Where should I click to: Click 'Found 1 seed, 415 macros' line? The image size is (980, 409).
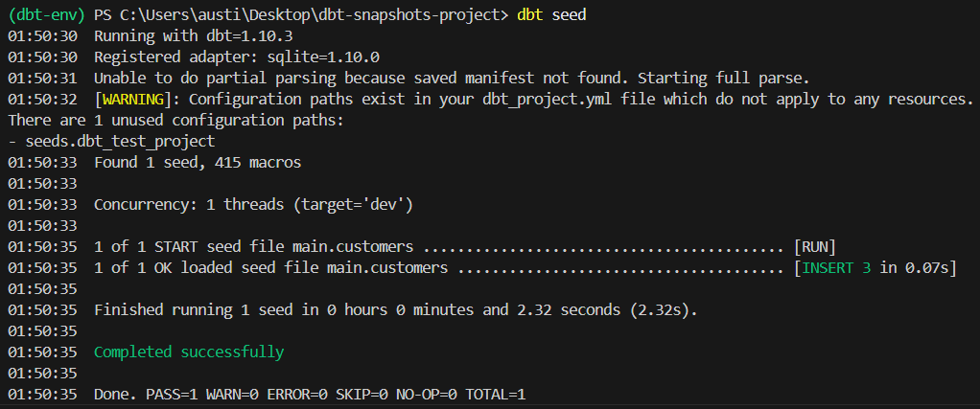point(197,163)
